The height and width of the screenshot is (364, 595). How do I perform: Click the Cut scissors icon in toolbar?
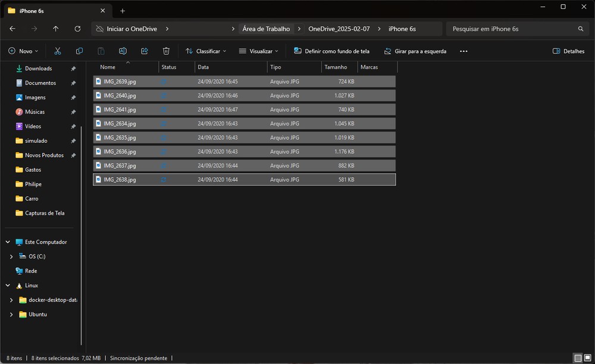[x=58, y=51]
